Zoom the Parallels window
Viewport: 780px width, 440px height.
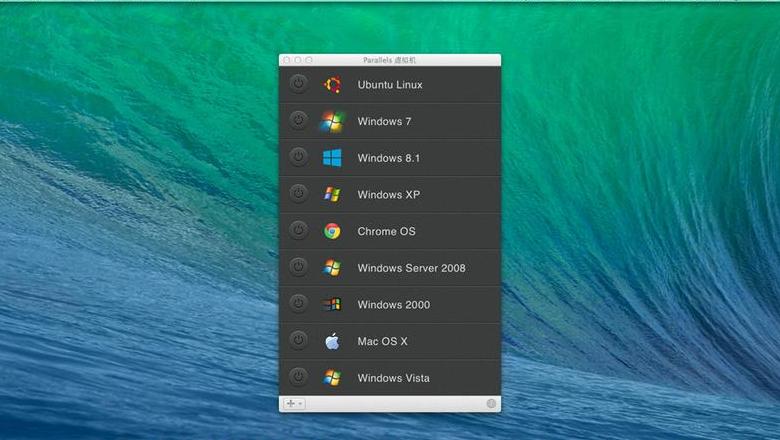point(309,60)
